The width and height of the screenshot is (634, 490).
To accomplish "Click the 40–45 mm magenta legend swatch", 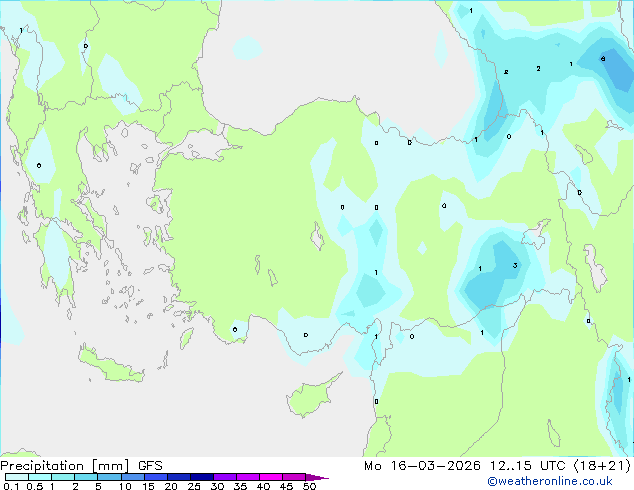I will 271,477.
